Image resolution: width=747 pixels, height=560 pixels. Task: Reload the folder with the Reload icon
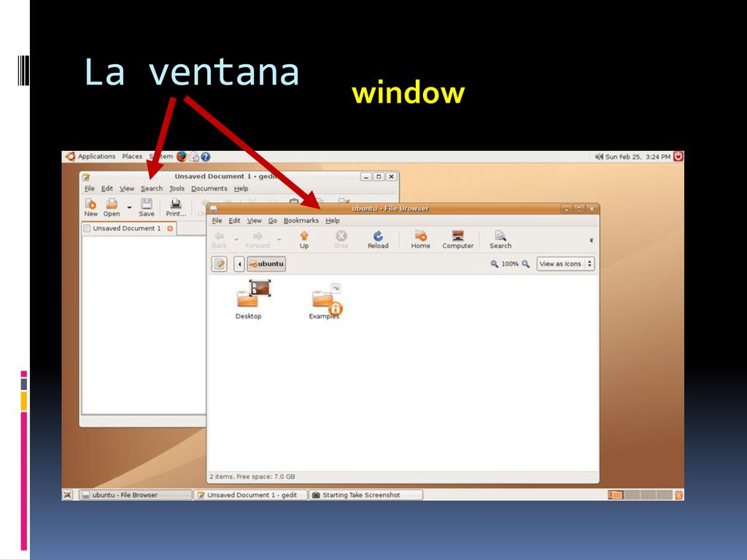point(378,239)
